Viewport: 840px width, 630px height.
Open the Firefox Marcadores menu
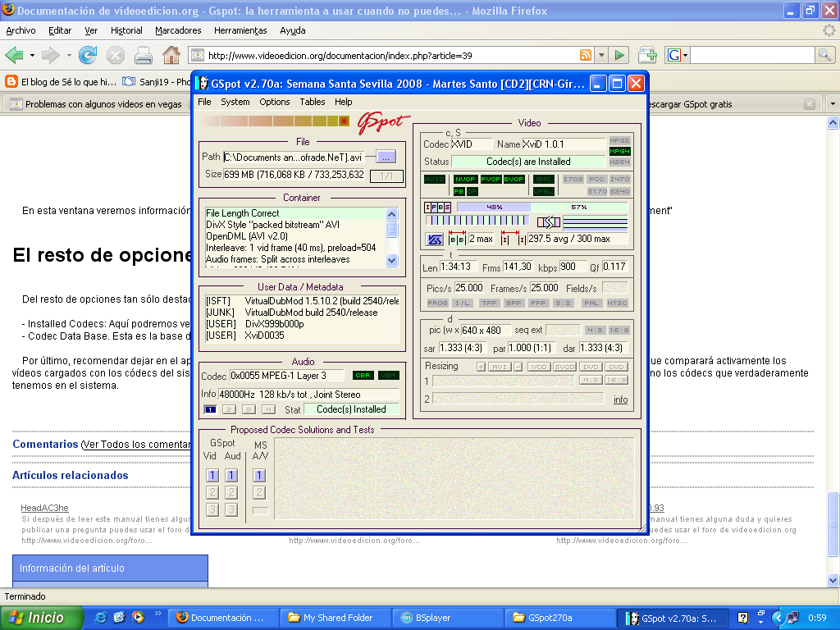[178, 30]
